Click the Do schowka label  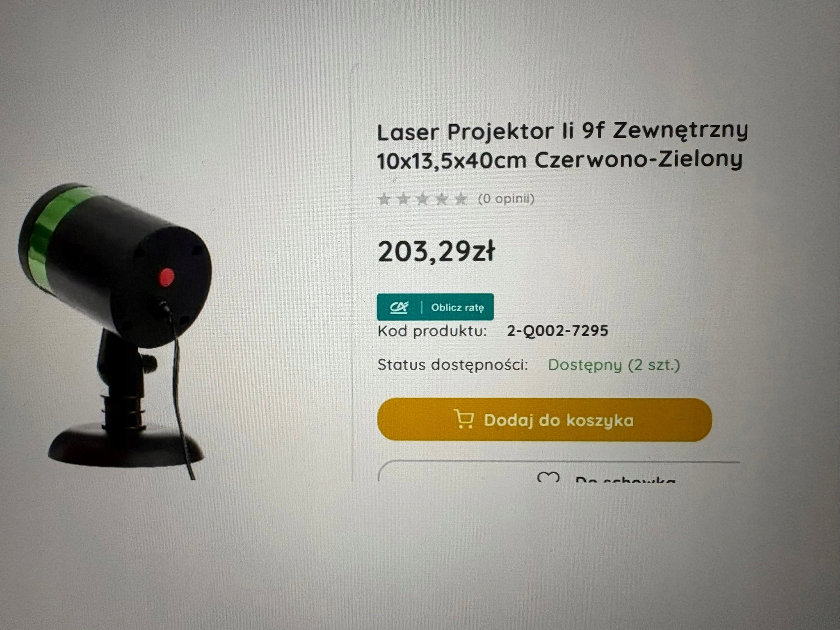[x=625, y=479]
